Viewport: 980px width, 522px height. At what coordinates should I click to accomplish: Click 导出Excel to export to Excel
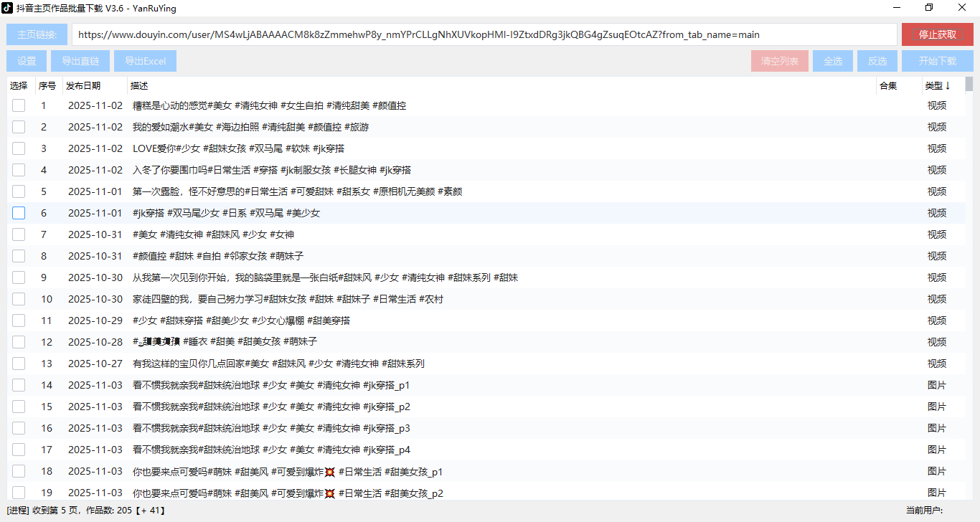[x=145, y=61]
